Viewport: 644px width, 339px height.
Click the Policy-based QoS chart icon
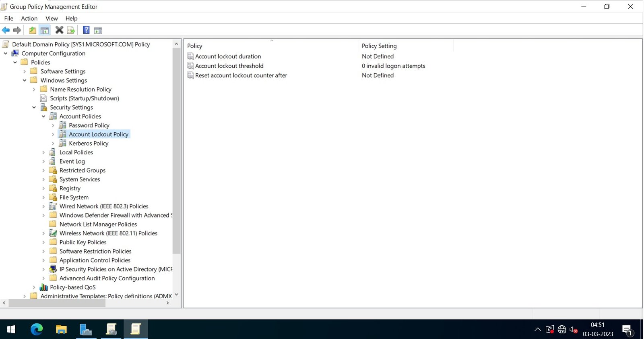point(44,287)
